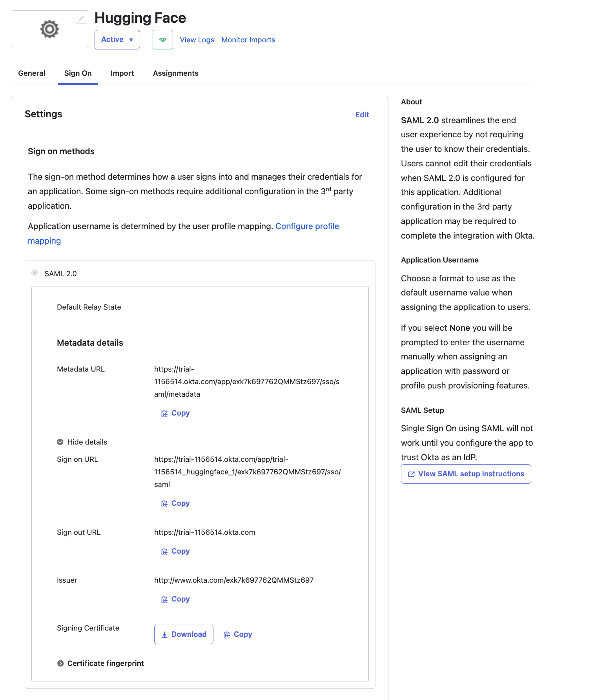The width and height of the screenshot is (594, 700).
Task: Copy the Signing Certificate
Action: (x=238, y=634)
